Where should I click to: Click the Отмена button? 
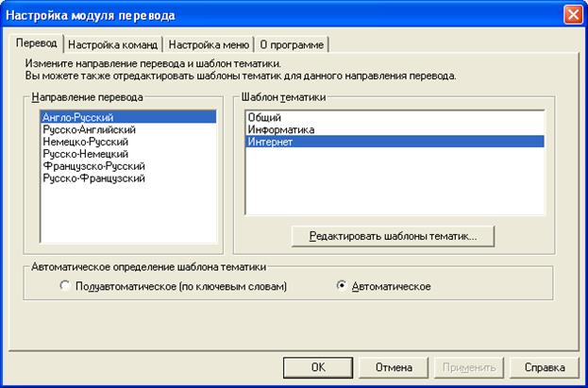tap(393, 367)
